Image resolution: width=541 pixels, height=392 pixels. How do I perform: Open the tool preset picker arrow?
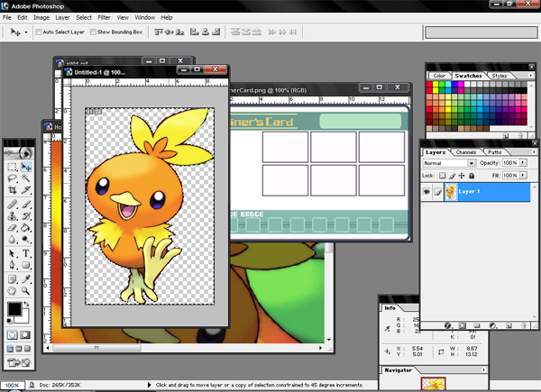[26, 32]
